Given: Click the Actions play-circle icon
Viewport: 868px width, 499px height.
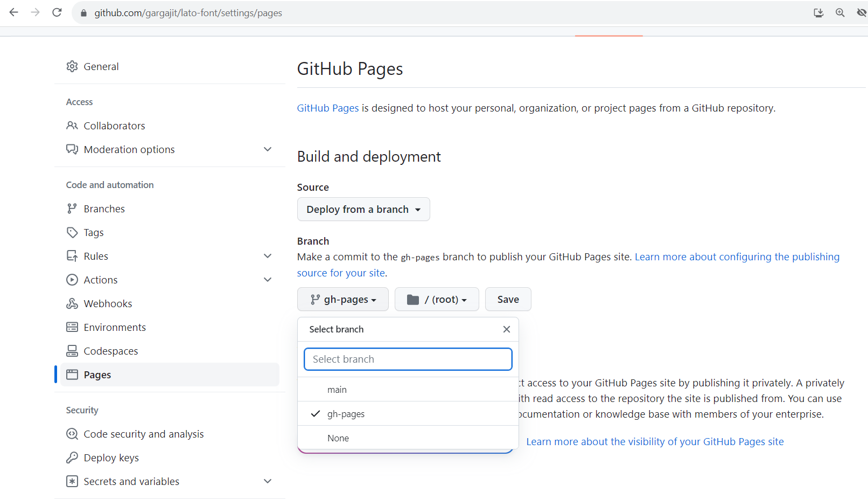Looking at the screenshot, I should pos(72,280).
